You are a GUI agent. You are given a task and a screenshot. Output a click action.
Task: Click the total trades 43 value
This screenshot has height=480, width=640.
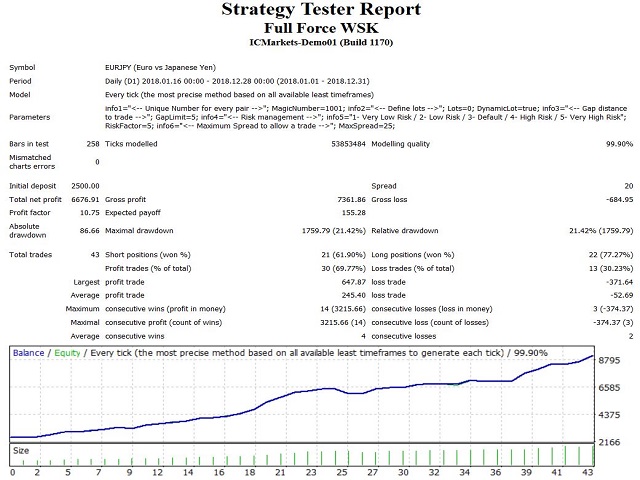(x=92, y=256)
